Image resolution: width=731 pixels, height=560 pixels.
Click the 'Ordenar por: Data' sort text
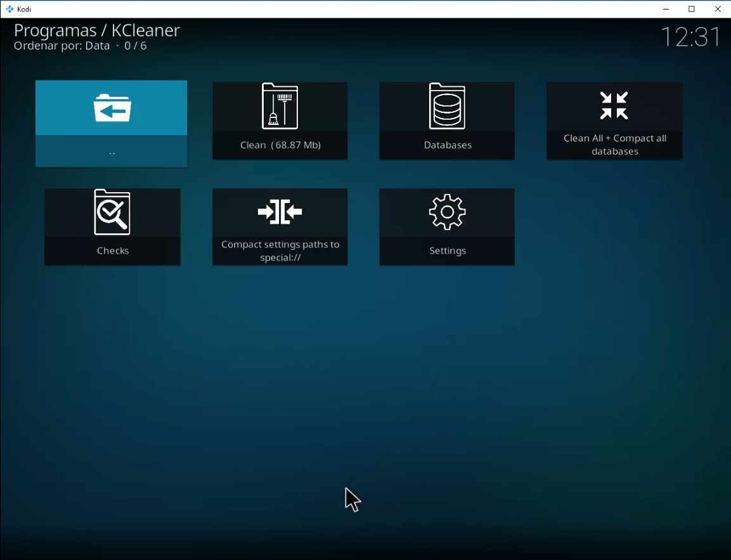(61, 46)
